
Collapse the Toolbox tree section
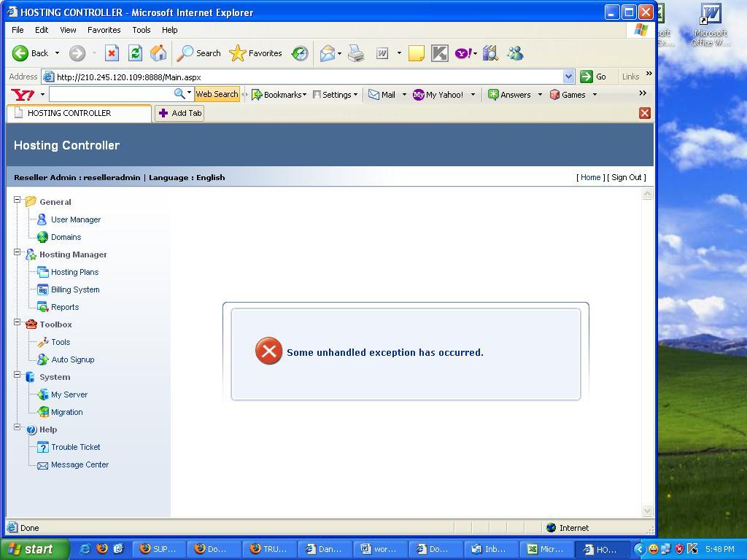[18, 322]
